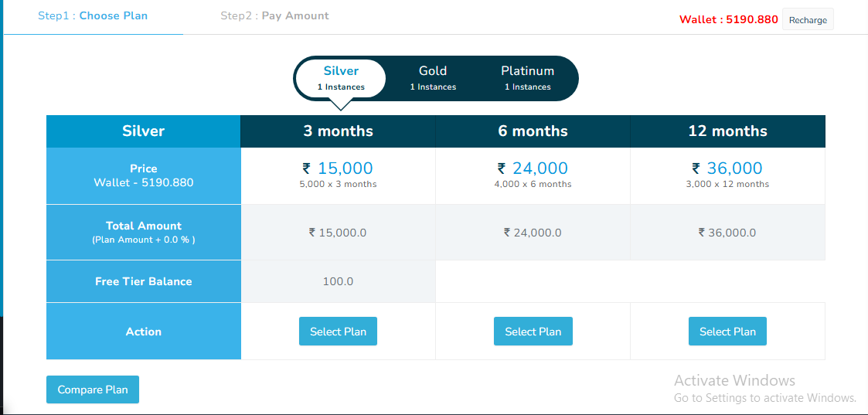This screenshot has width=868, height=415.
Task: Open the Compare Plan view
Action: coord(93,389)
